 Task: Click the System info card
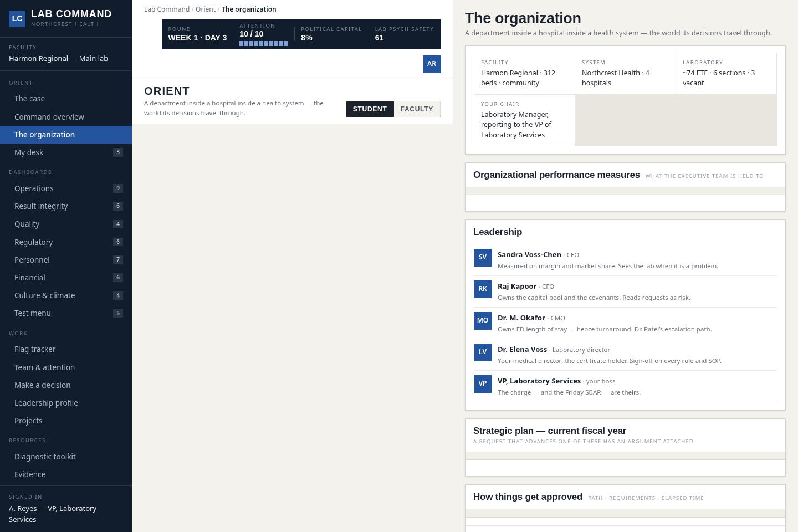625,74
